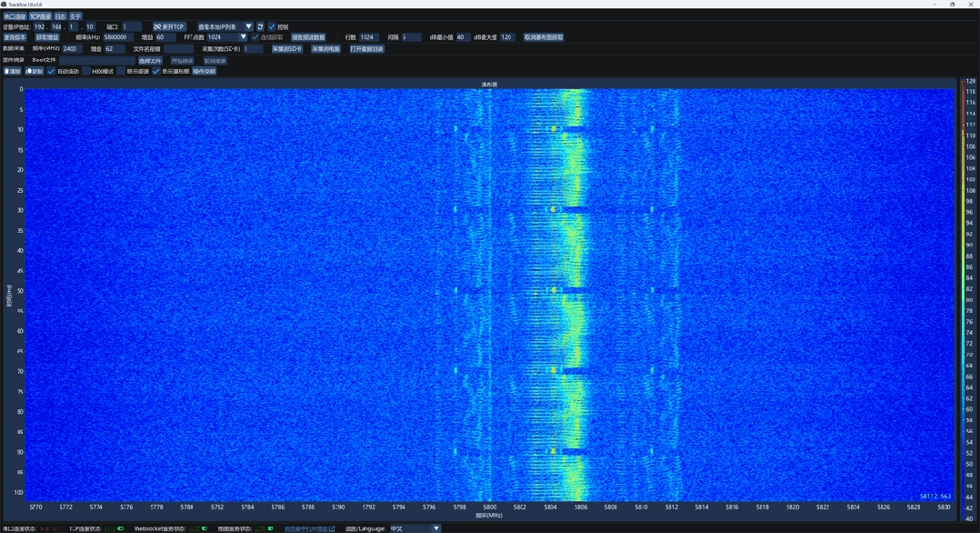The width and height of the screenshot is (980, 533).
Task: Click the refresh icon beside local IP list
Action: coord(260,27)
